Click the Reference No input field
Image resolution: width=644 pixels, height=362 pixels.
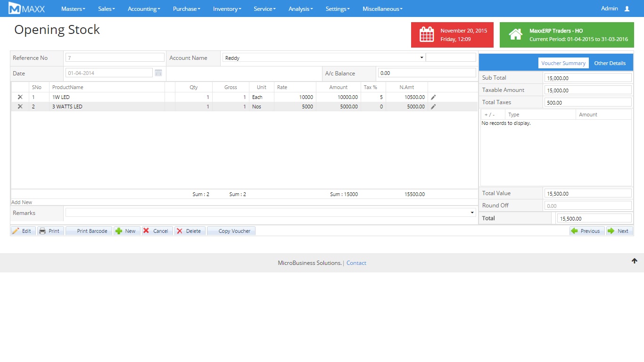(115, 58)
